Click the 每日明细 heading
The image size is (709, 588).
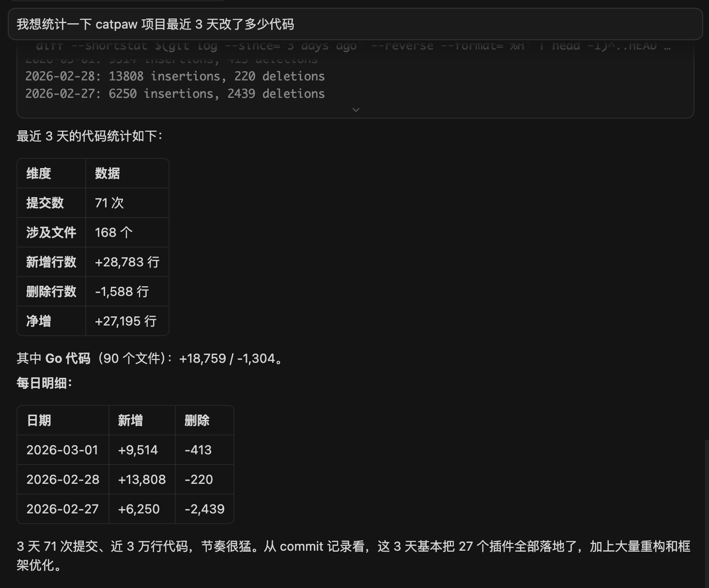(44, 383)
